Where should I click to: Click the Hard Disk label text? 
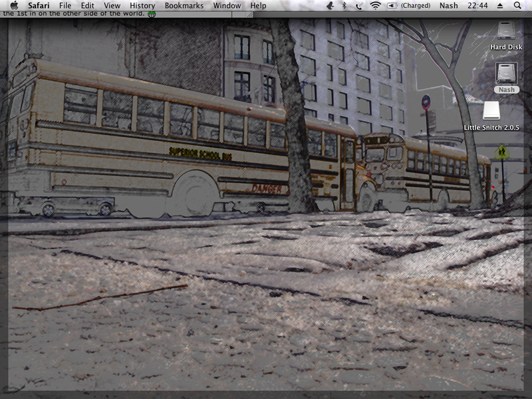[x=506, y=47]
